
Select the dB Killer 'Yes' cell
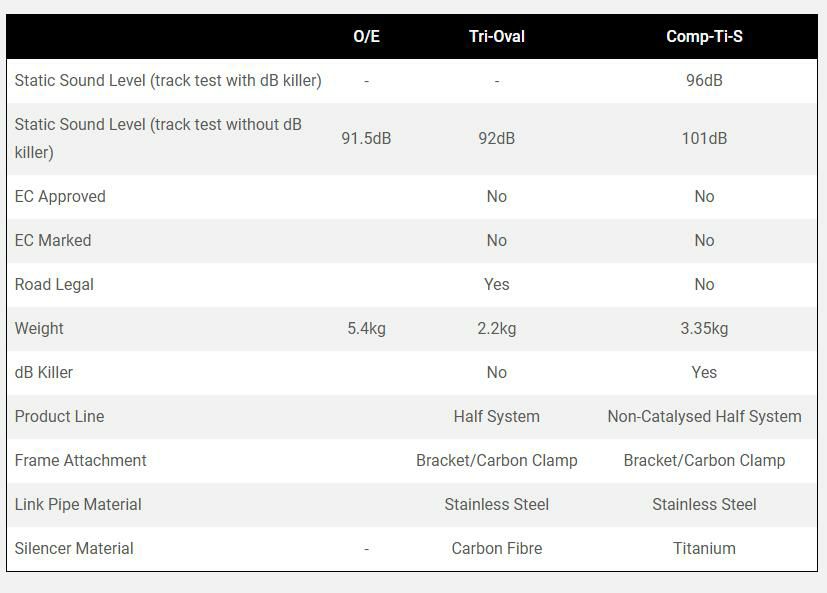coord(704,373)
